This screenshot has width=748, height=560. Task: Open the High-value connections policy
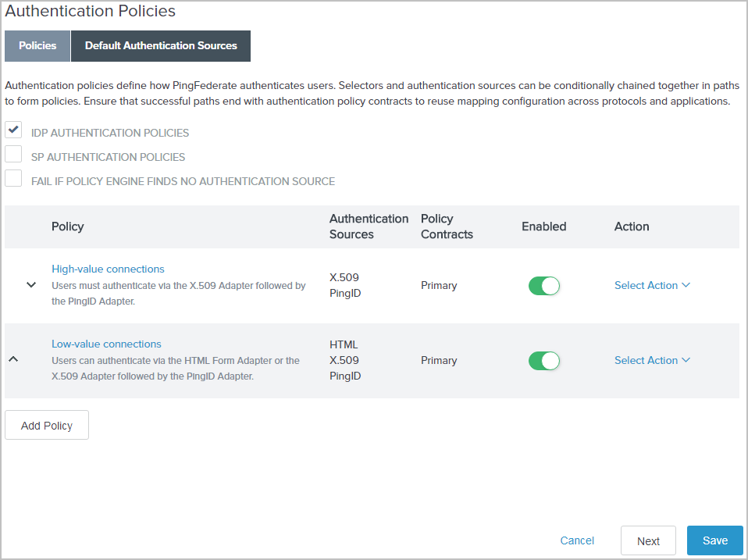[x=108, y=269]
